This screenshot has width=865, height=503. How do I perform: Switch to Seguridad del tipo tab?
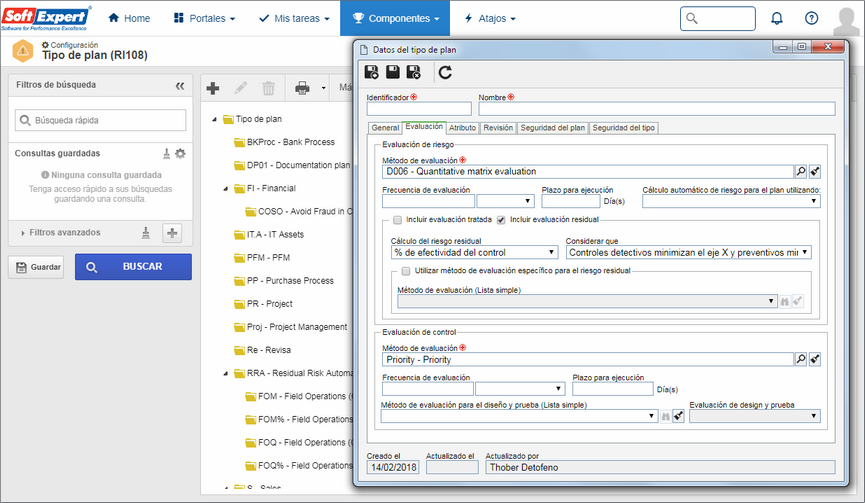click(x=623, y=128)
